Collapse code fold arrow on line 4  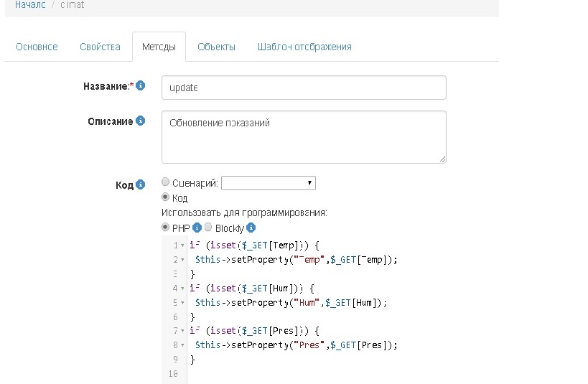click(x=182, y=289)
